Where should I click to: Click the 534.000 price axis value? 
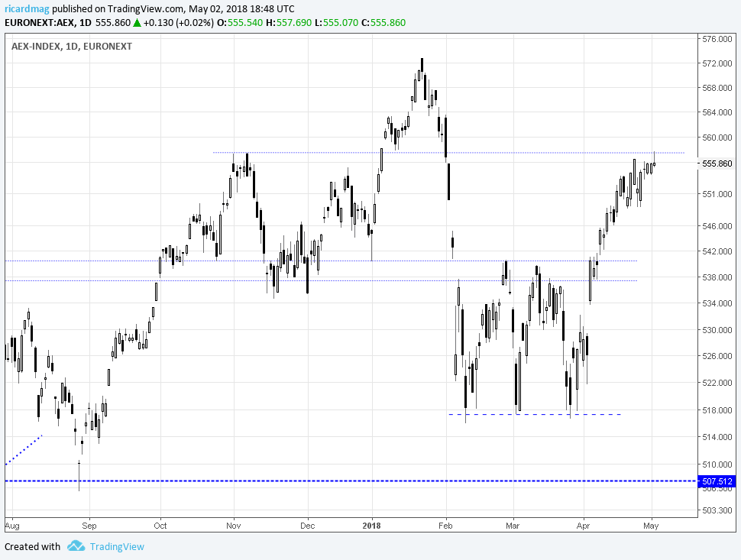click(717, 303)
